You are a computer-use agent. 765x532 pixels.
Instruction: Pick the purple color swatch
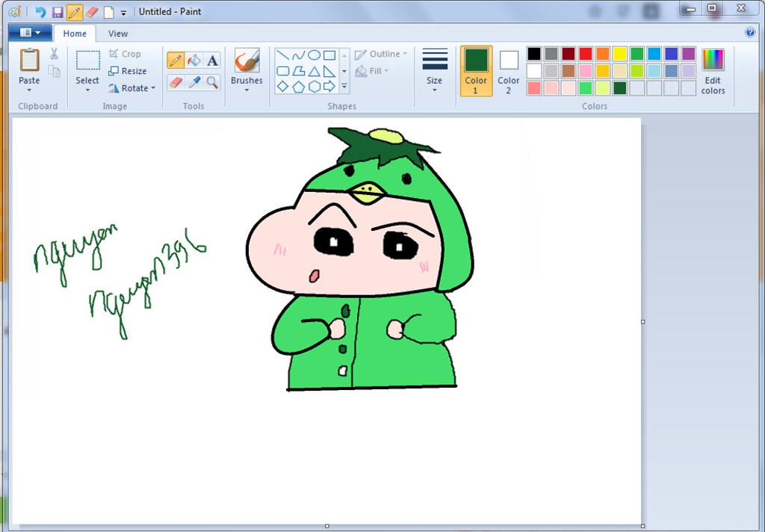point(688,54)
